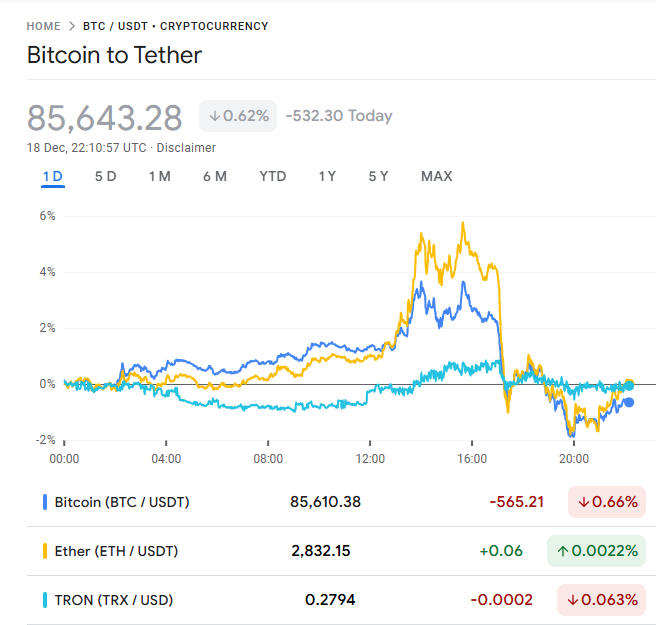Image resolution: width=656 pixels, height=625 pixels.
Task: Switch to the 5D time range
Action: pos(105,177)
